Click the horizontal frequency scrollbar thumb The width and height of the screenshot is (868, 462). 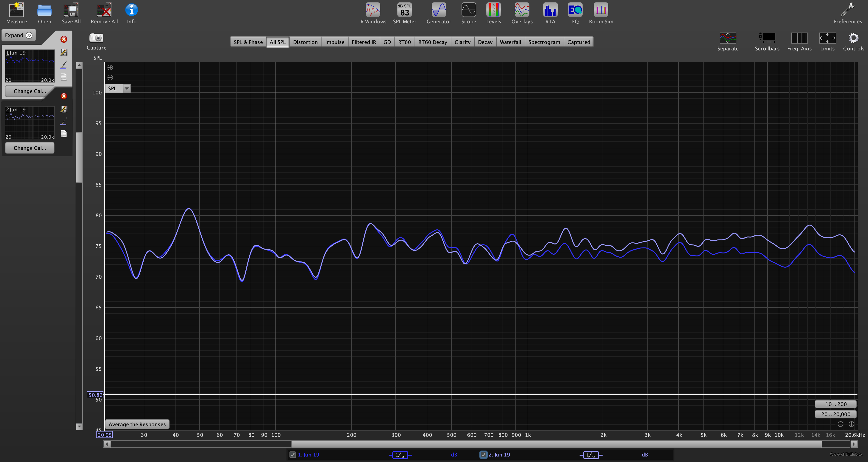coord(556,444)
